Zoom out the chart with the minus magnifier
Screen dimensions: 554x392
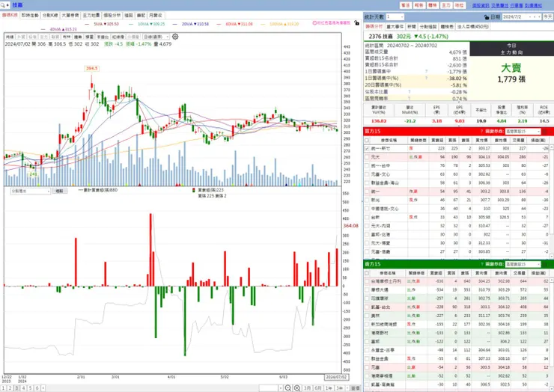tap(288, 388)
